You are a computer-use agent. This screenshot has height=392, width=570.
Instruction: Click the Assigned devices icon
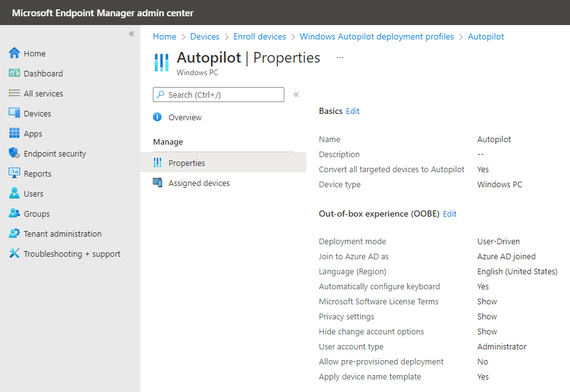(x=157, y=182)
